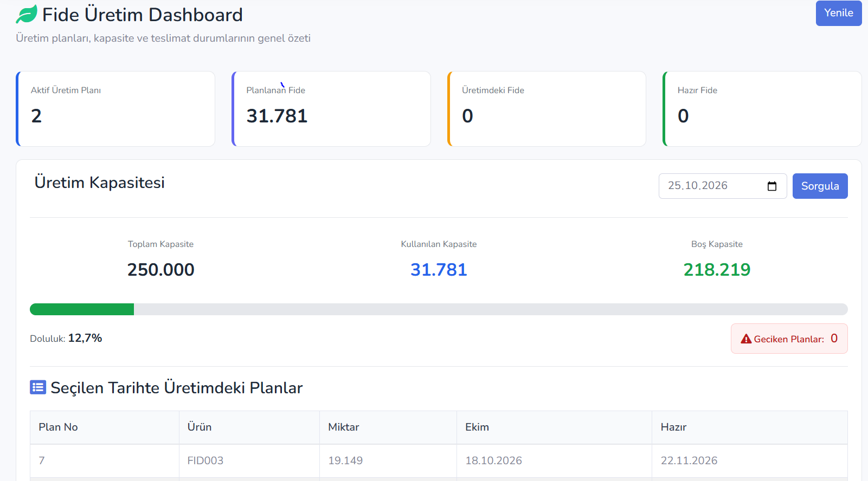The image size is (868, 481).
Task: Click the FID003 product cell
Action: click(249, 461)
